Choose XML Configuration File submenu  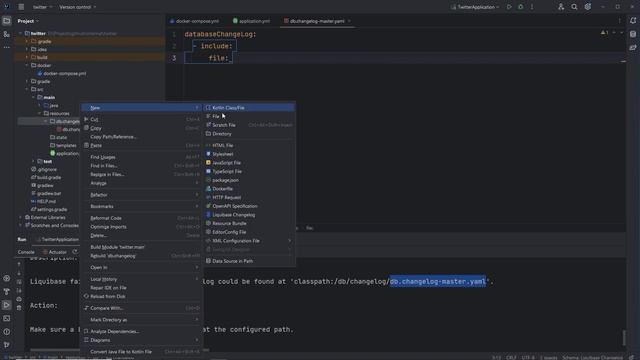pos(249,241)
